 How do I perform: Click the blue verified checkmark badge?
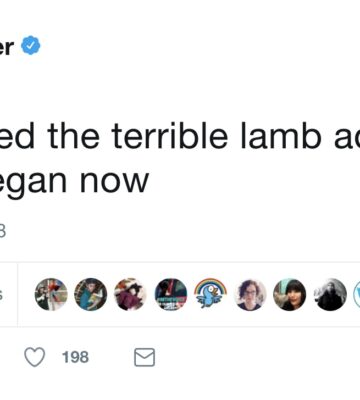coord(31,45)
